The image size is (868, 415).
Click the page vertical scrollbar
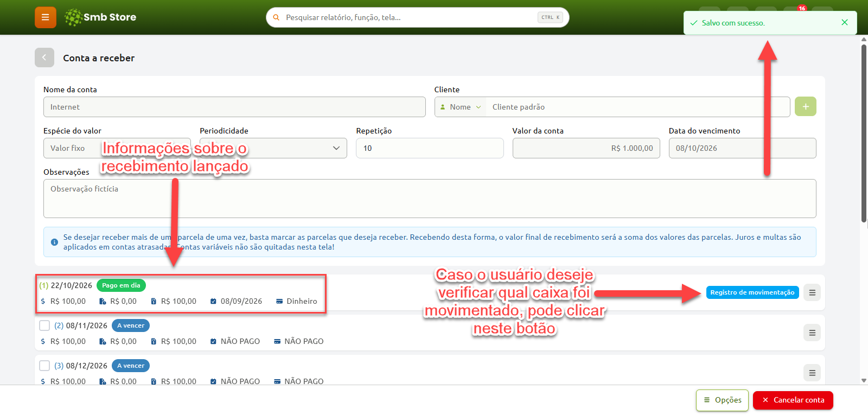864,133
